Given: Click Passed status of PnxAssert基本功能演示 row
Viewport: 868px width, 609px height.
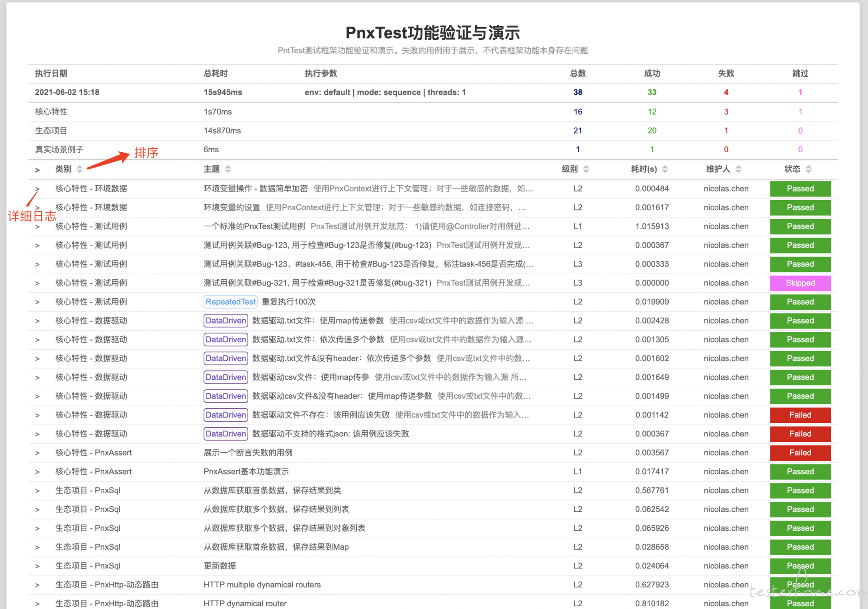Looking at the screenshot, I should (800, 472).
